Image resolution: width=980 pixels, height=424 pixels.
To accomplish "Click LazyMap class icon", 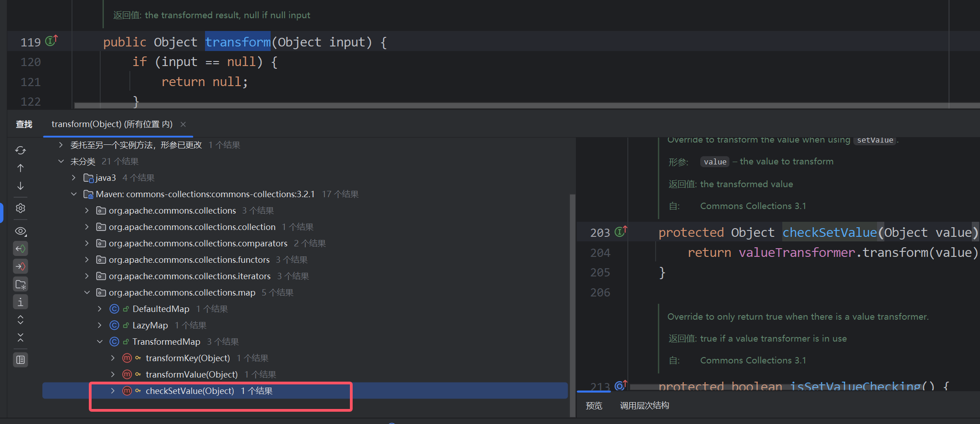I will tap(114, 325).
